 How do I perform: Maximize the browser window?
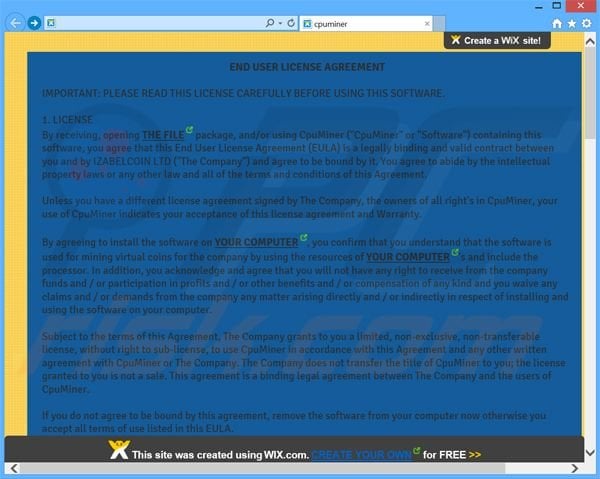click(557, 6)
